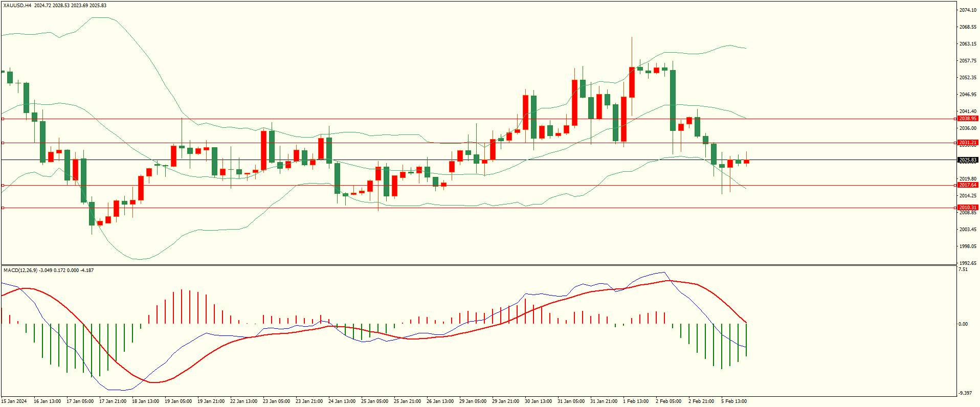Click the 24 Jan 13:00 time label
This screenshot has height=407, width=980.
(342, 401)
